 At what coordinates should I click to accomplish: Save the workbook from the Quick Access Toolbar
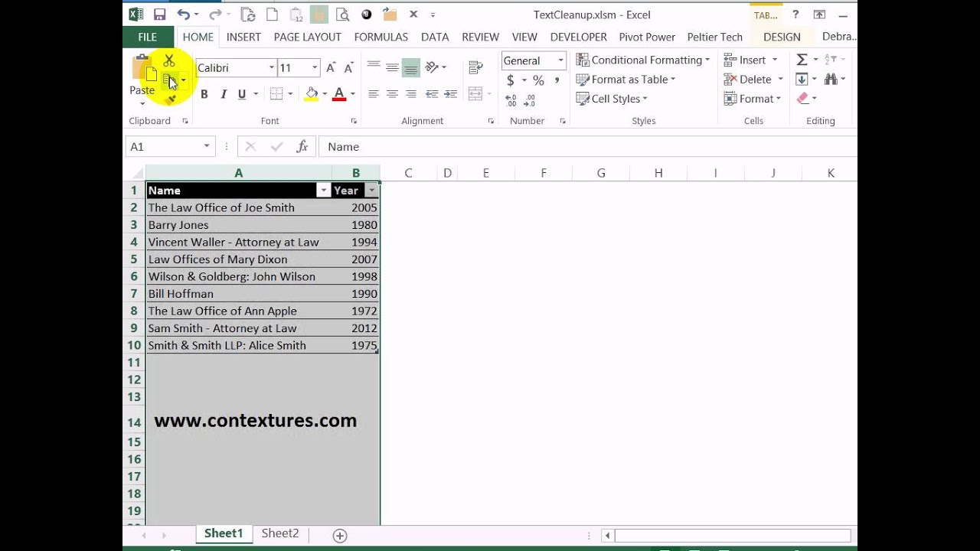point(159,15)
